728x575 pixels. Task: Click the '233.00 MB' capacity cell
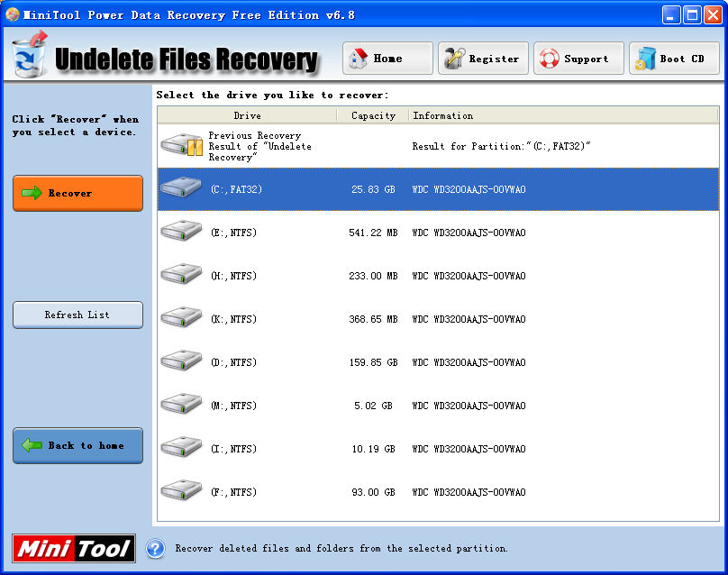click(x=373, y=276)
